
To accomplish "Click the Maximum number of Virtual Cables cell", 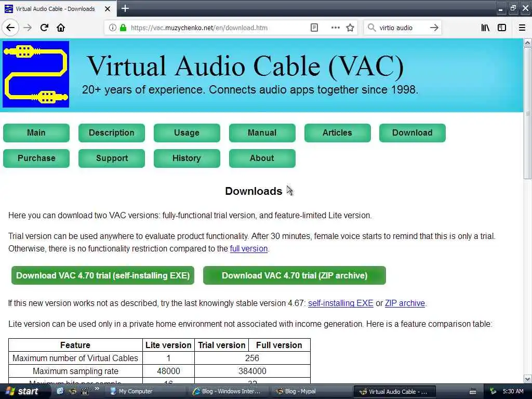I will pyautogui.click(x=75, y=358).
